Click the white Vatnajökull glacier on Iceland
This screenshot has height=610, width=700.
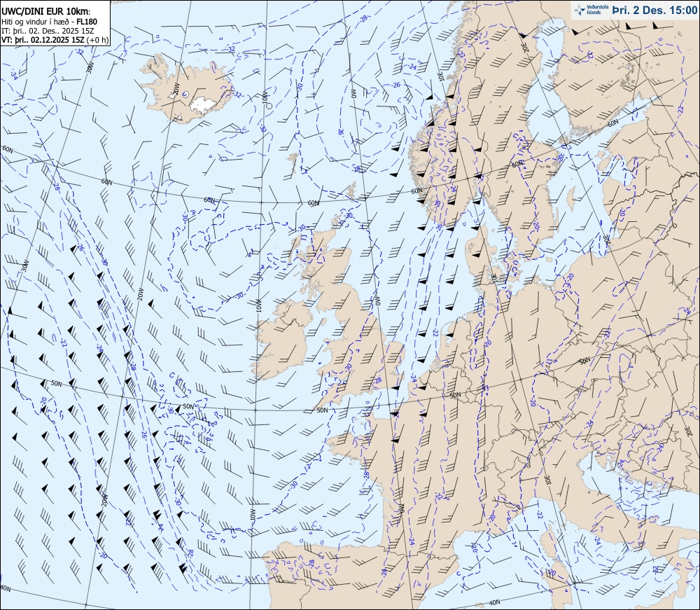pyautogui.click(x=204, y=104)
